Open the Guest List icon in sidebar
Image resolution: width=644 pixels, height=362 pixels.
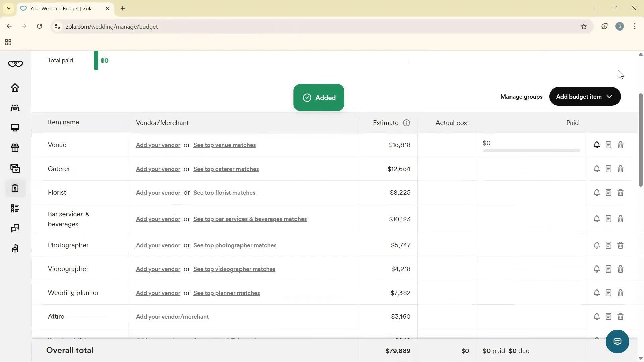pyautogui.click(x=15, y=208)
